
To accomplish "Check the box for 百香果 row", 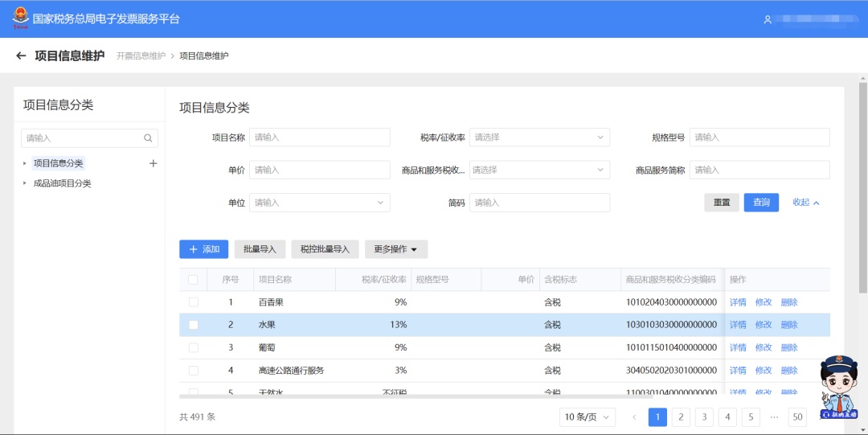I will [x=193, y=302].
